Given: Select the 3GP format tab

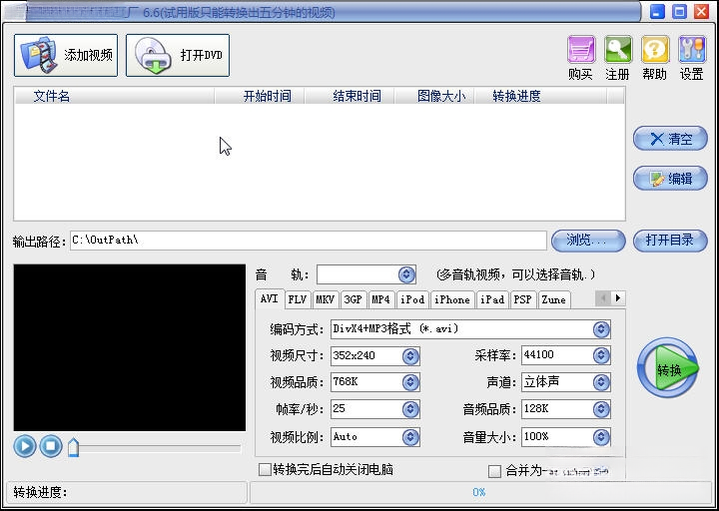Looking at the screenshot, I should 353,300.
